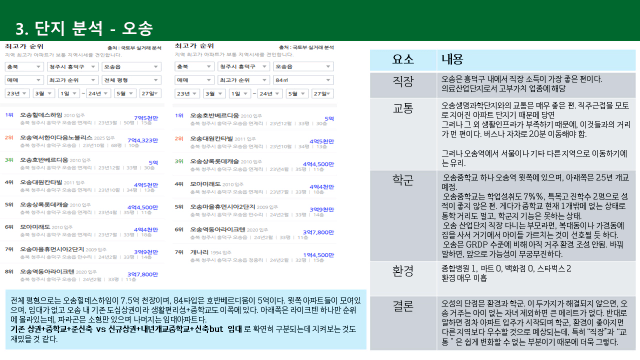The image size is (640, 360).
Task: Open the 1일 start day dropdown in 84㎡ panel
Action: 240,93
